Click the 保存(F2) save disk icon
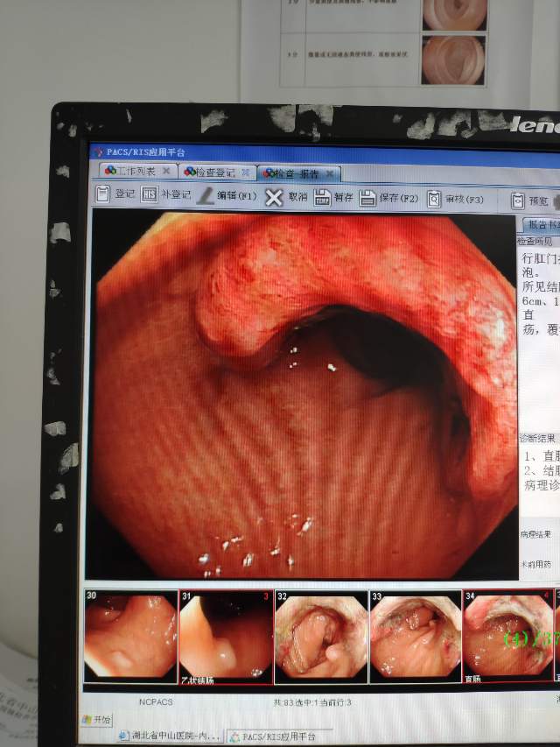This screenshot has height=747, width=560. [367, 199]
